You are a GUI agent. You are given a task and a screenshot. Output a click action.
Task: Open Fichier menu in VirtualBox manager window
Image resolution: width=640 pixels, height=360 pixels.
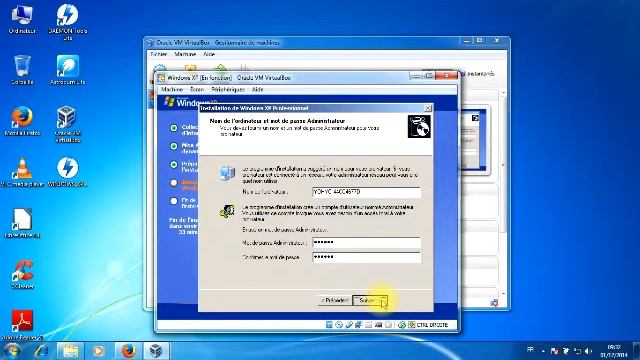(x=159, y=54)
